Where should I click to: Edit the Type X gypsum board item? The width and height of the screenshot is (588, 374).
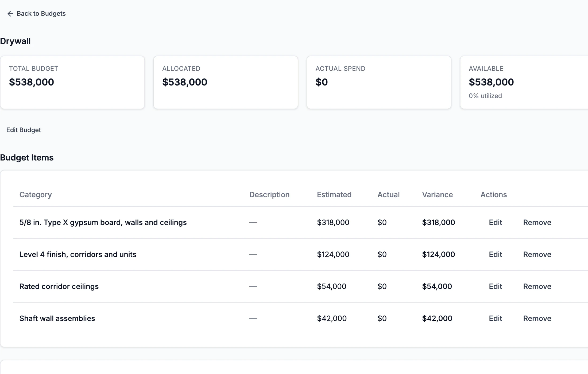pos(495,222)
